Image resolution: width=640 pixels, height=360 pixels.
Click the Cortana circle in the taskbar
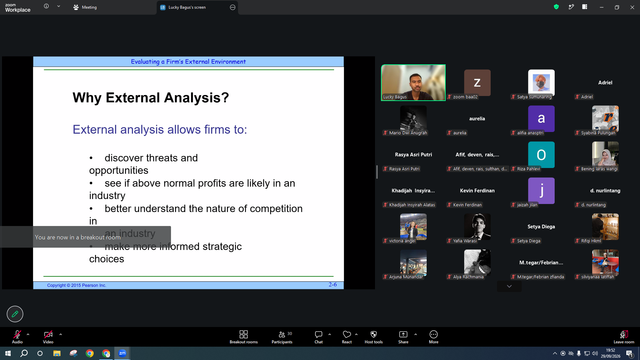pos(40,353)
